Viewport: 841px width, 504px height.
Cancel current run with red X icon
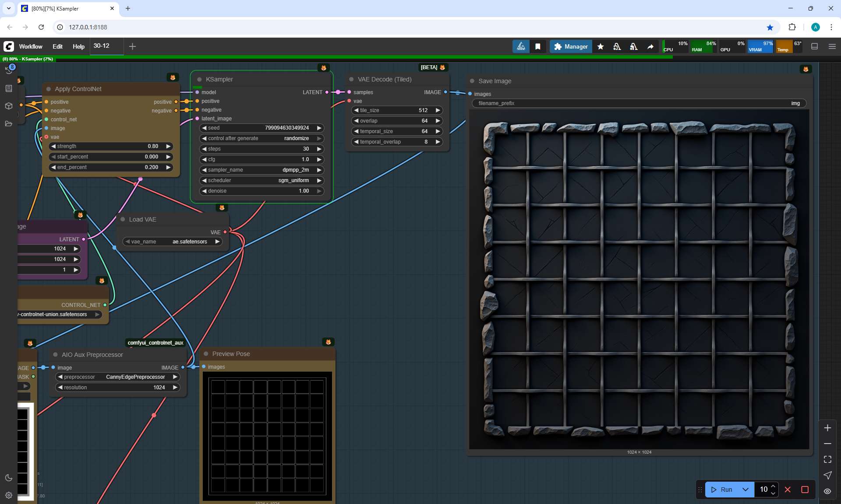788,490
